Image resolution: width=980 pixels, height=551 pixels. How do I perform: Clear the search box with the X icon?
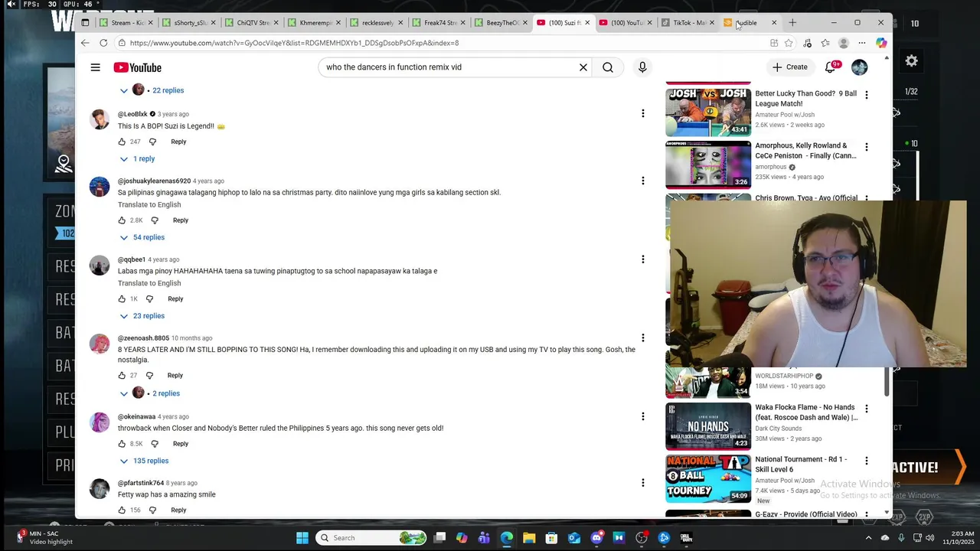[583, 67]
